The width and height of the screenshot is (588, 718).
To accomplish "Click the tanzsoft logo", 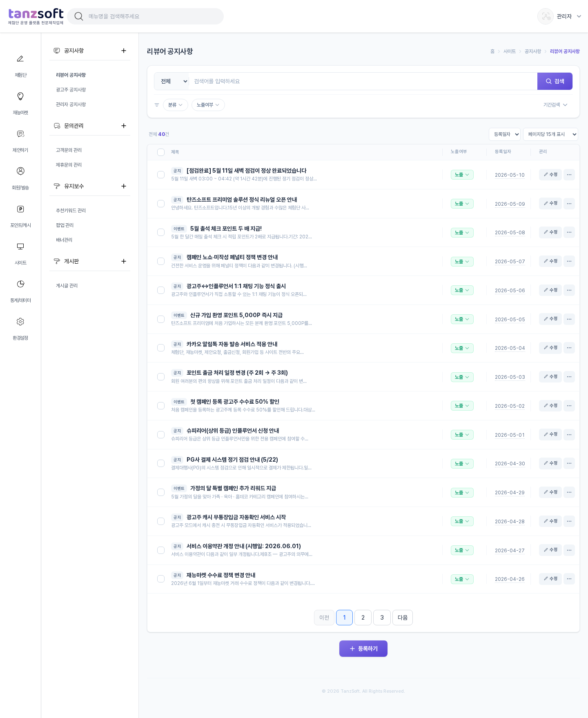I will point(36,16).
